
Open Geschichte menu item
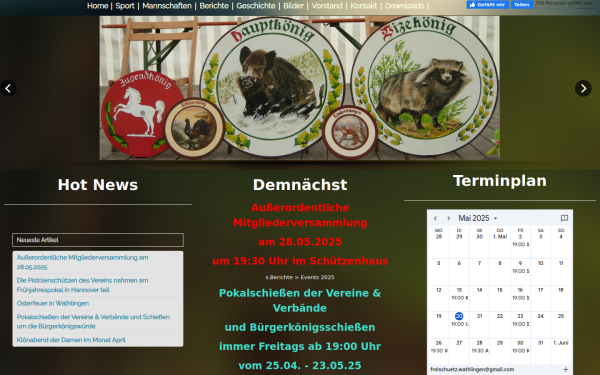256,6
